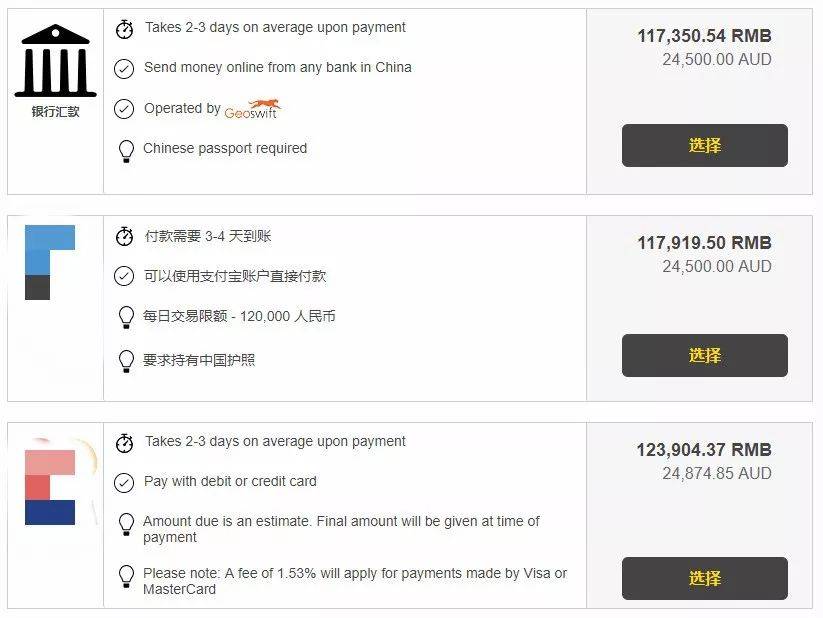Click the red and blue card payment logo
This screenshot has height=618, width=823.
click(50, 487)
